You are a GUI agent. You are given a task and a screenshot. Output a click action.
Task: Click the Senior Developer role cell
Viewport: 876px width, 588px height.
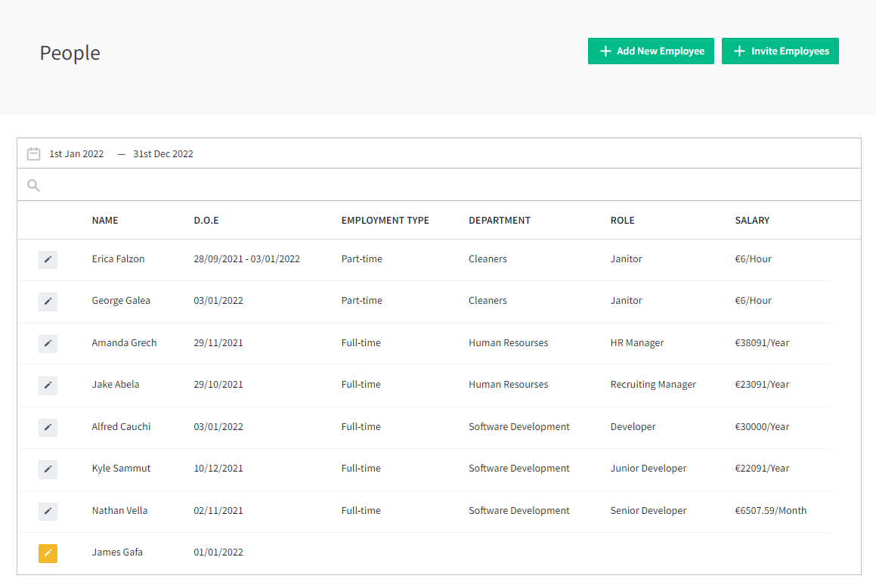648,510
